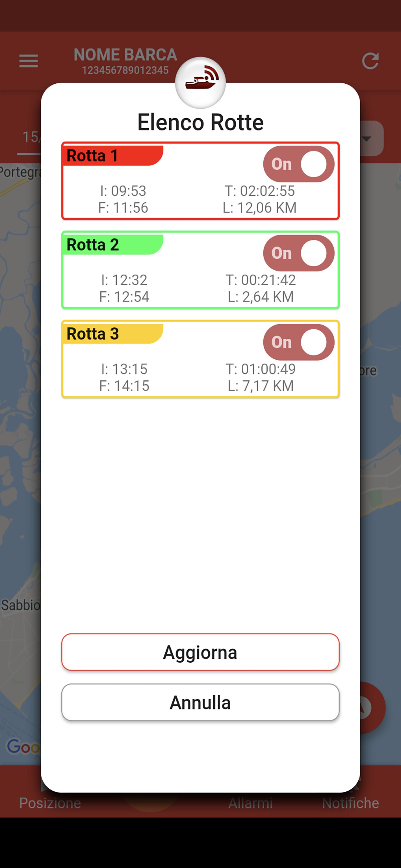Click Rotta 1 duration T: 02:02:55

[260, 191]
